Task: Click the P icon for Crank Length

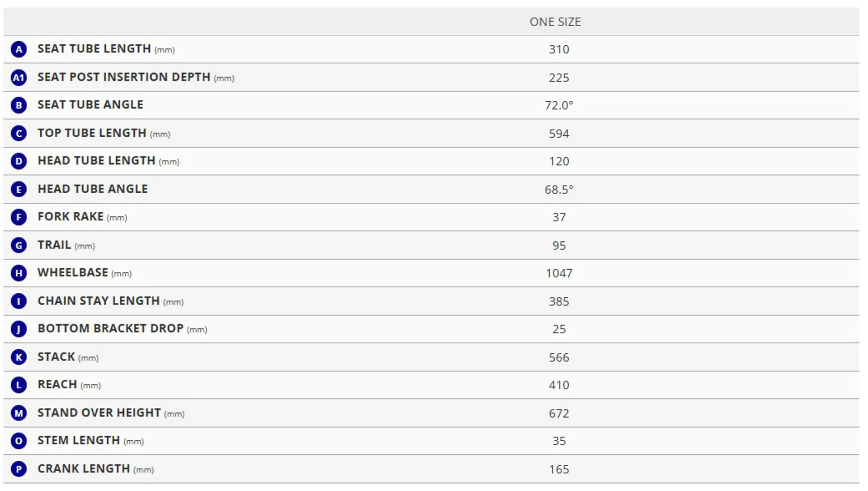Action: point(19,469)
